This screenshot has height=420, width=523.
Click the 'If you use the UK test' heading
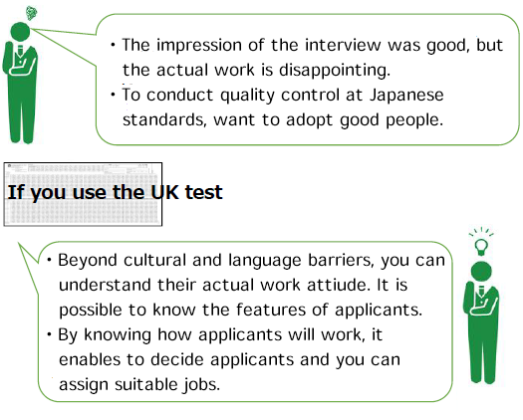click(115, 192)
